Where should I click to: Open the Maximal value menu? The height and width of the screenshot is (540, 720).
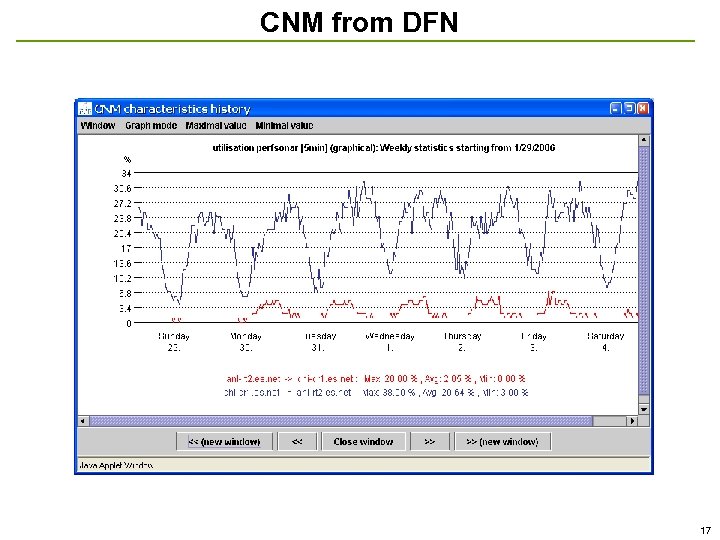pyautogui.click(x=216, y=125)
